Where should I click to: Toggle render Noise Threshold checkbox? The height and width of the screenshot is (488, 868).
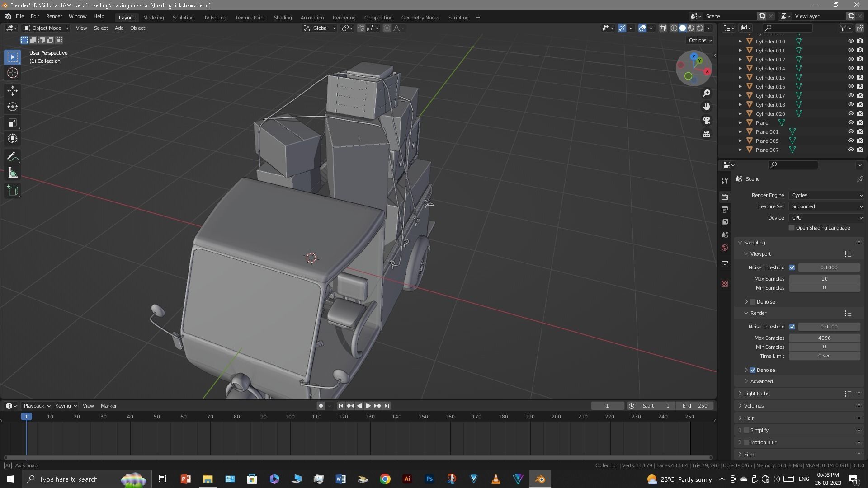click(x=792, y=327)
